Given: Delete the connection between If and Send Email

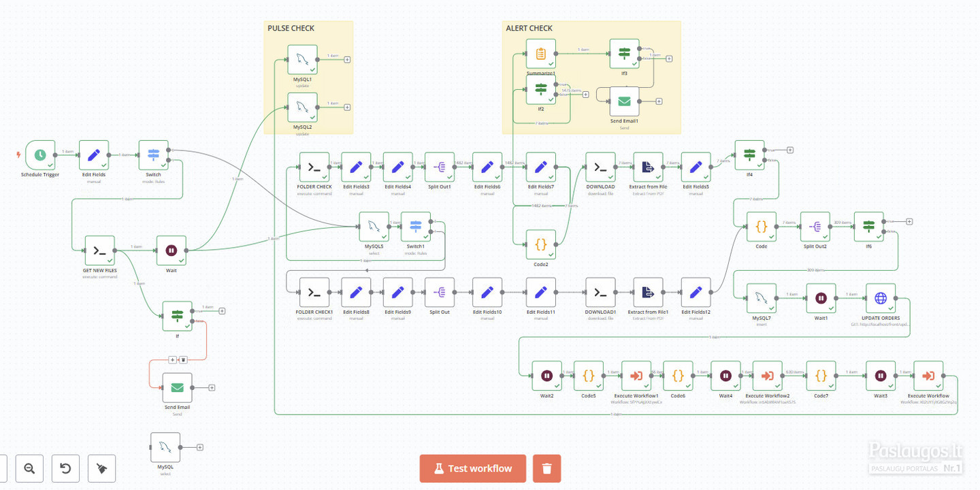Looking at the screenshot, I should coord(183,359).
